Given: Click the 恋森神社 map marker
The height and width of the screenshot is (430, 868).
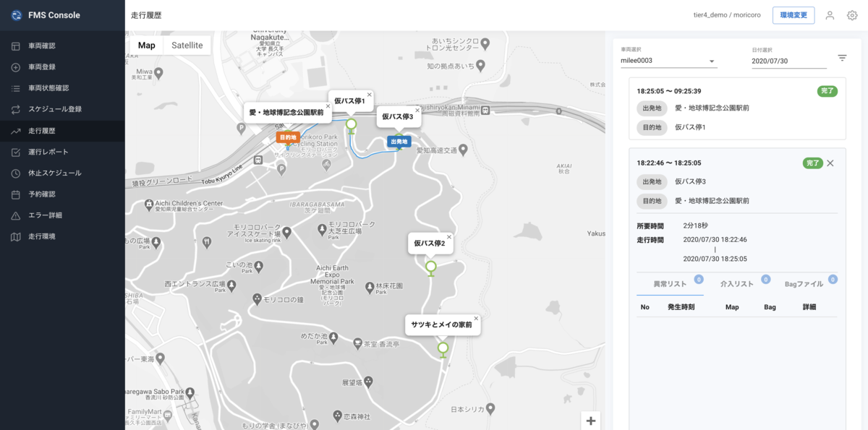Looking at the screenshot, I should point(337,416).
